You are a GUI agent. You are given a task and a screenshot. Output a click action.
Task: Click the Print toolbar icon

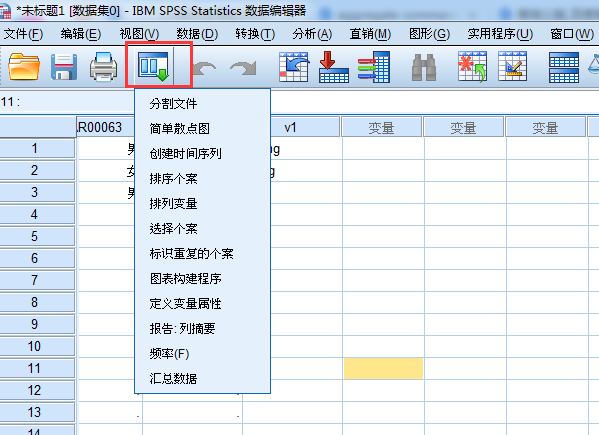coord(103,67)
